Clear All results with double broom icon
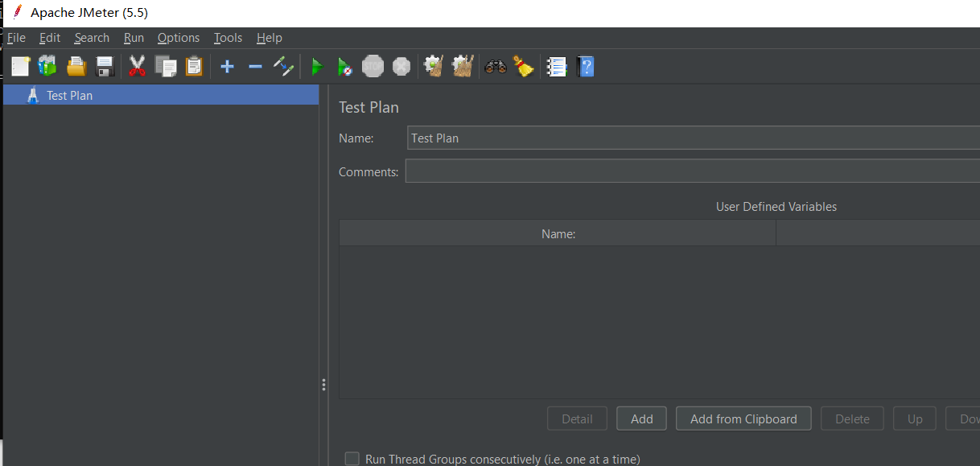The image size is (980, 466). (462, 66)
